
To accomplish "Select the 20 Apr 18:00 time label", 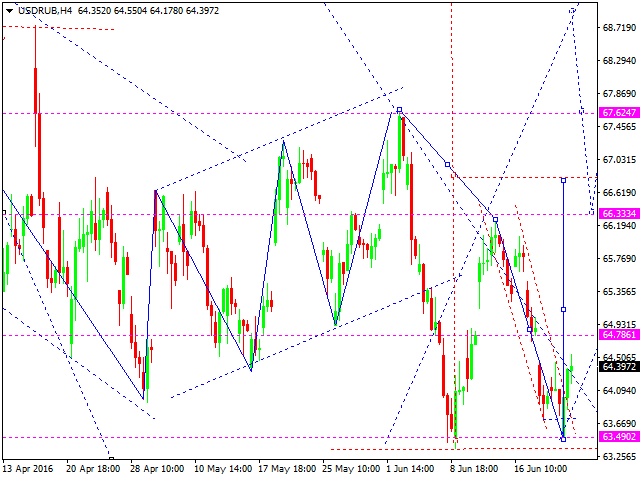I will [93, 469].
